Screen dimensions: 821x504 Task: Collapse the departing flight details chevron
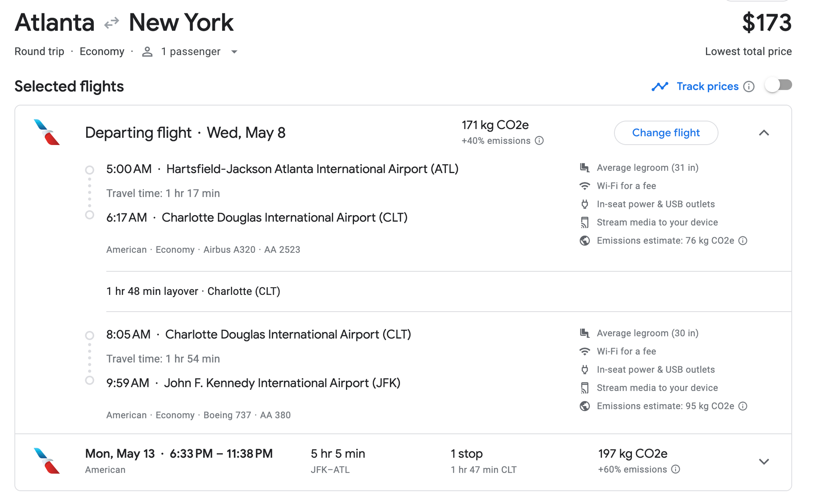(765, 133)
